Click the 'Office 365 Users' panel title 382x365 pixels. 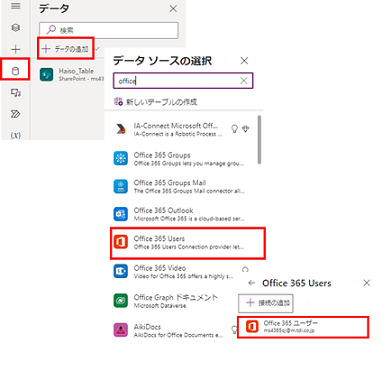coord(297,283)
